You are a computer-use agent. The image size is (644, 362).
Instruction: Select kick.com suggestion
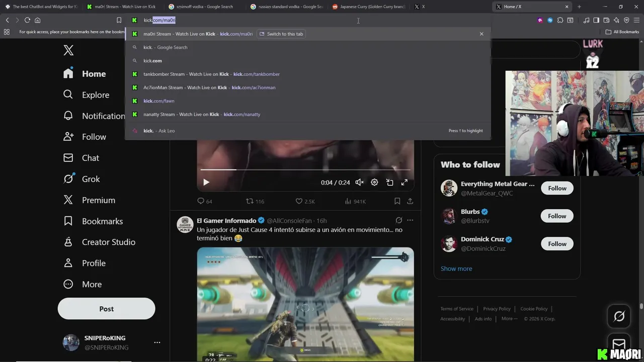tap(307, 60)
